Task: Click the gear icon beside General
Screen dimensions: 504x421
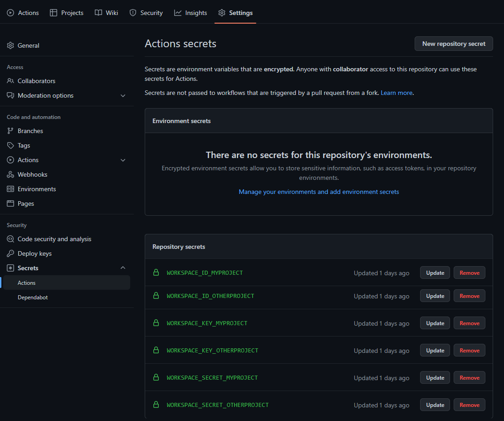Action: click(10, 45)
